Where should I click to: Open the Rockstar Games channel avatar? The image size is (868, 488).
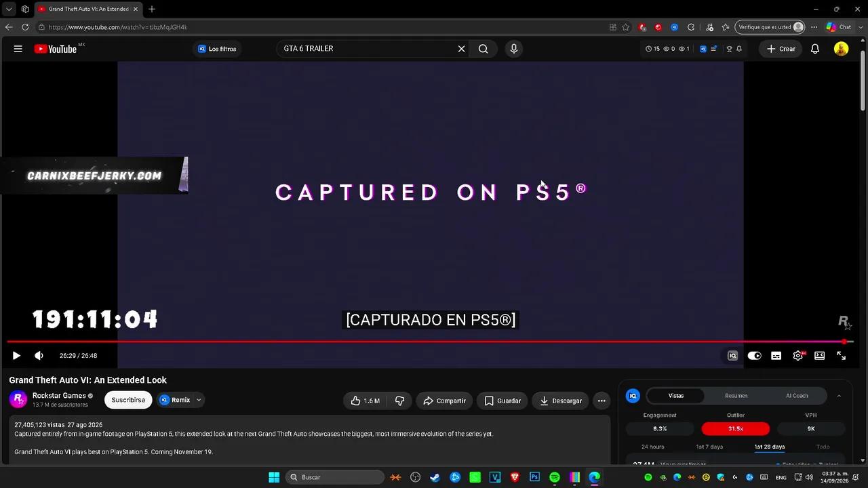click(x=18, y=399)
